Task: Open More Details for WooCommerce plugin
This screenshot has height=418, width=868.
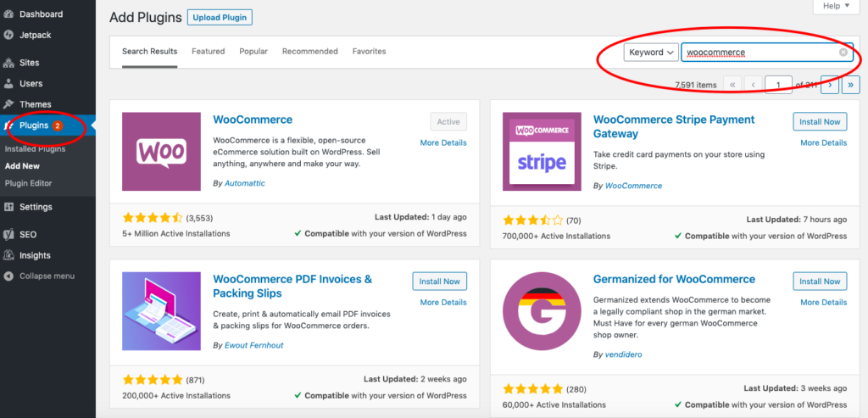Action: point(443,142)
